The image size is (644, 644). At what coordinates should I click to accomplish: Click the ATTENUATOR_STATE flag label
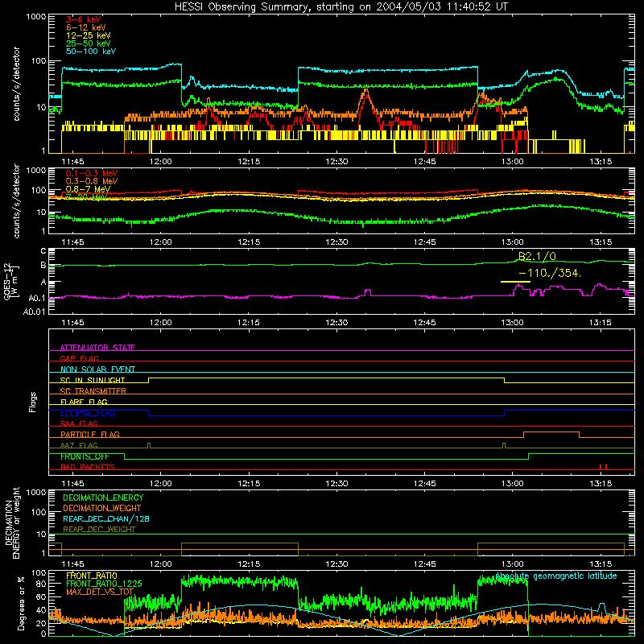pos(97,348)
